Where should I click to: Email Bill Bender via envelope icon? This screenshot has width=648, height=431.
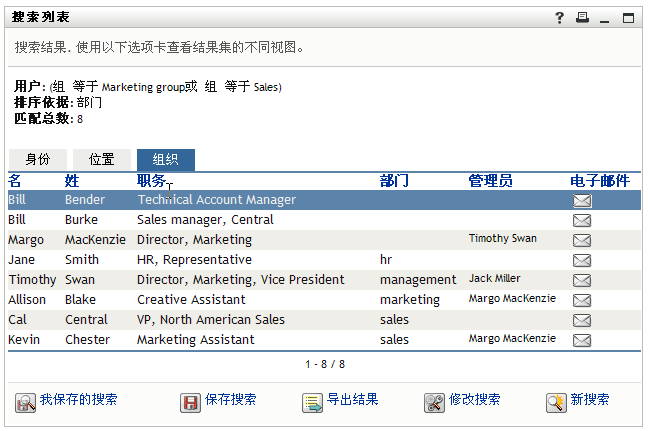581,200
